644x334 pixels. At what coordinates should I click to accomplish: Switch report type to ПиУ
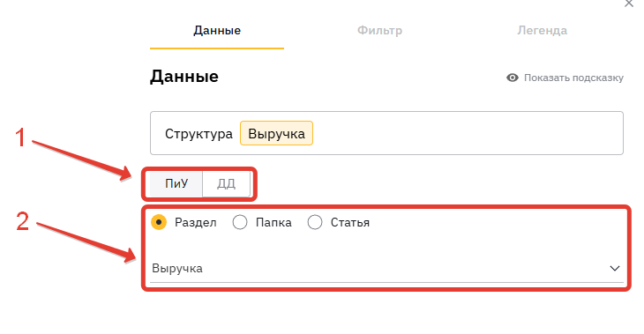[x=176, y=183]
